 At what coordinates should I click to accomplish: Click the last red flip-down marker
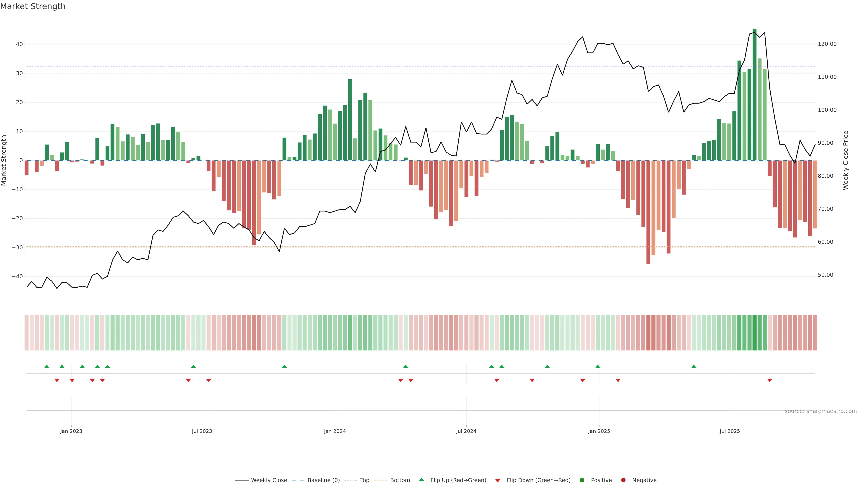[770, 380]
